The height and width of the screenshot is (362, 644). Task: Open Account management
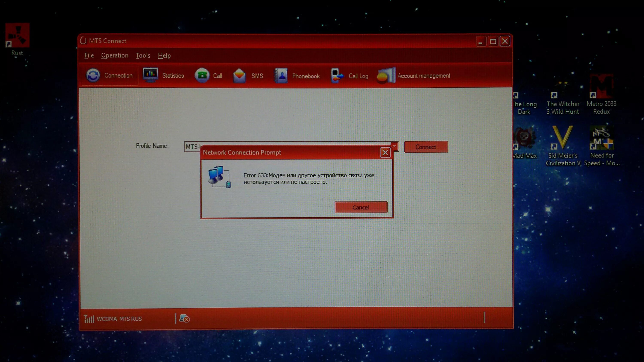414,76
